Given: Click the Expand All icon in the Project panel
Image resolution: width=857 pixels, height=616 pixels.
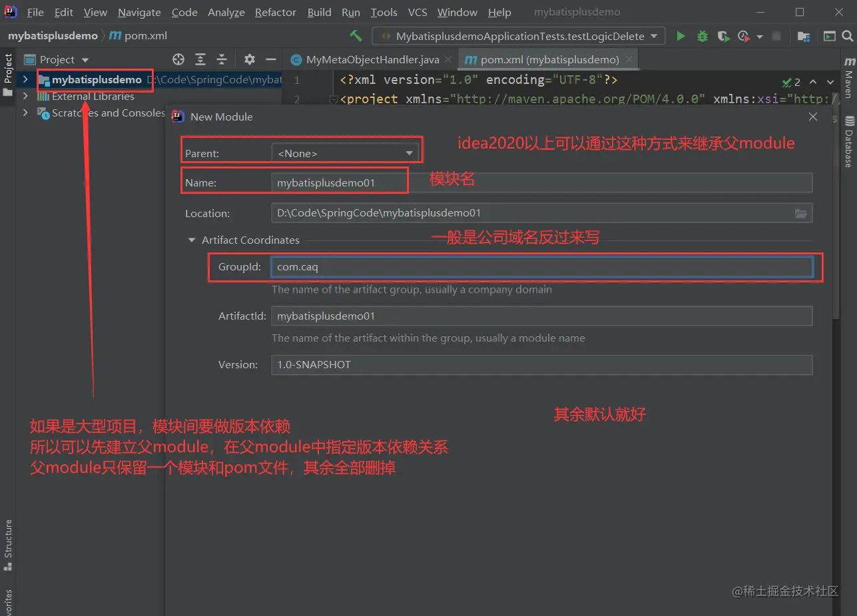Looking at the screenshot, I should pos(200,59).
